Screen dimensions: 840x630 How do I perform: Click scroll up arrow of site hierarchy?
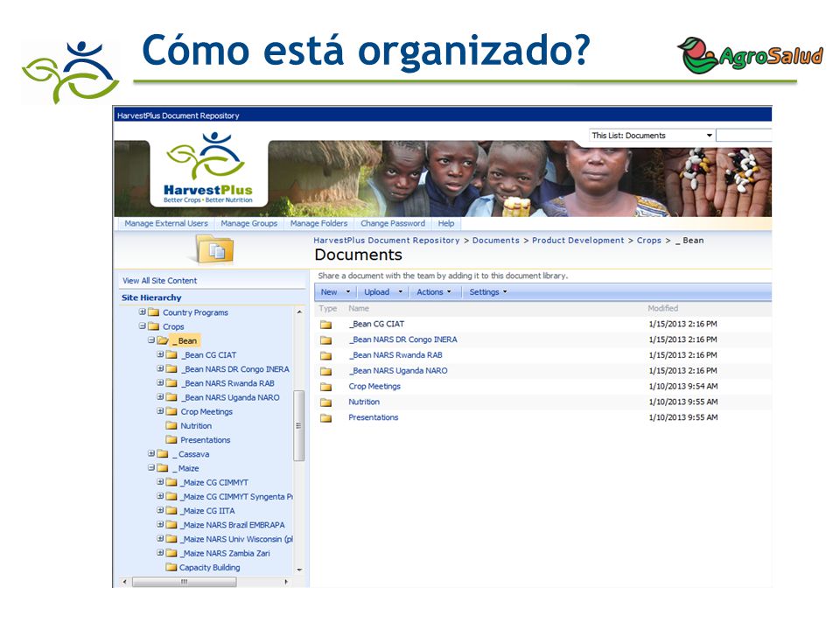[x=299, y=311]
